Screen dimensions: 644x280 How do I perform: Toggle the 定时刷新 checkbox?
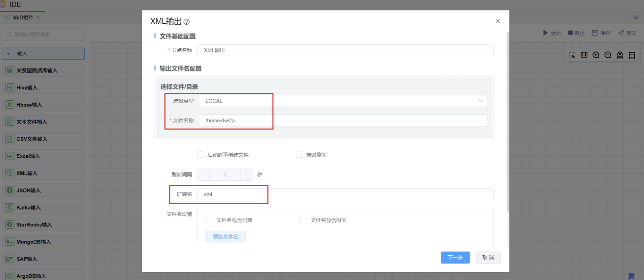(299, 155)
